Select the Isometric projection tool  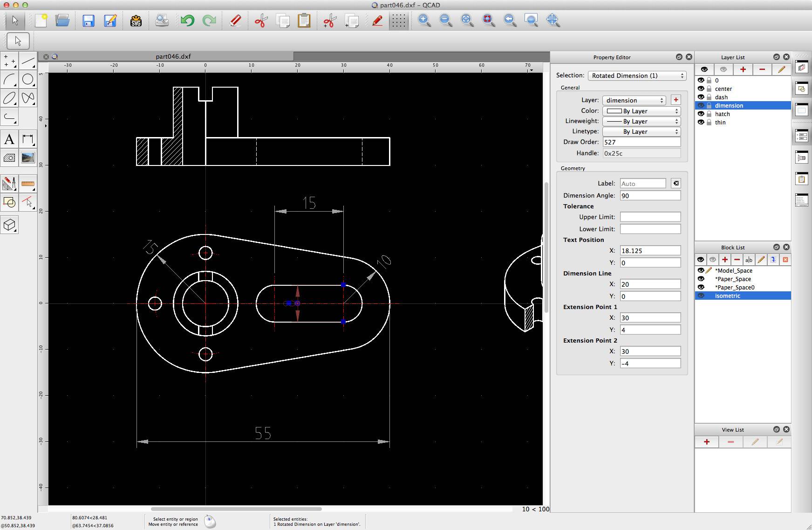click(x=9, y=225)
